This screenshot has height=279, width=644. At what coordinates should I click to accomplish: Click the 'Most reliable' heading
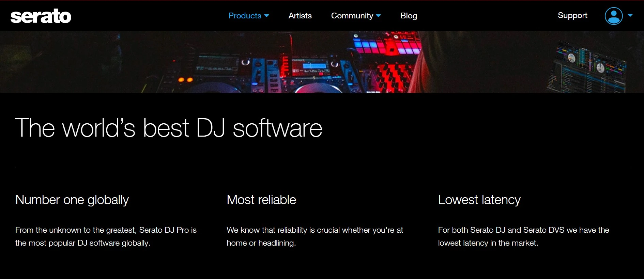click(261, 200)
